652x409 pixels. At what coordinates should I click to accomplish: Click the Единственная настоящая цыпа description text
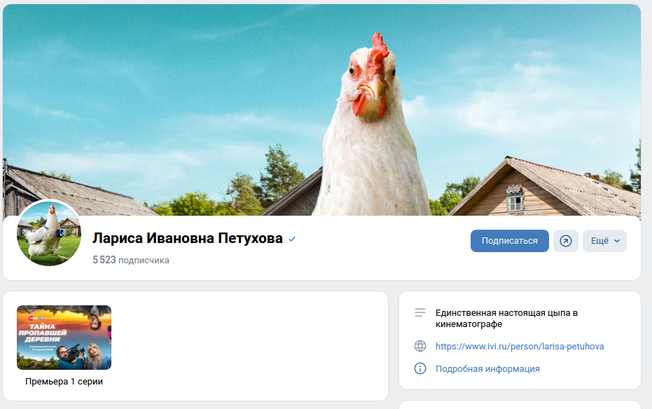506,318
